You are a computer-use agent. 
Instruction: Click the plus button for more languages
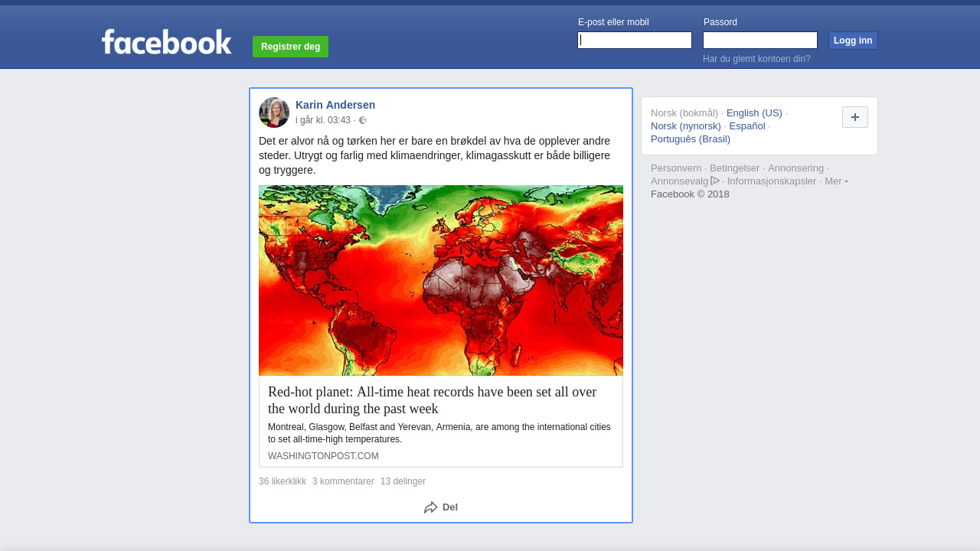[x=854, y=117]
